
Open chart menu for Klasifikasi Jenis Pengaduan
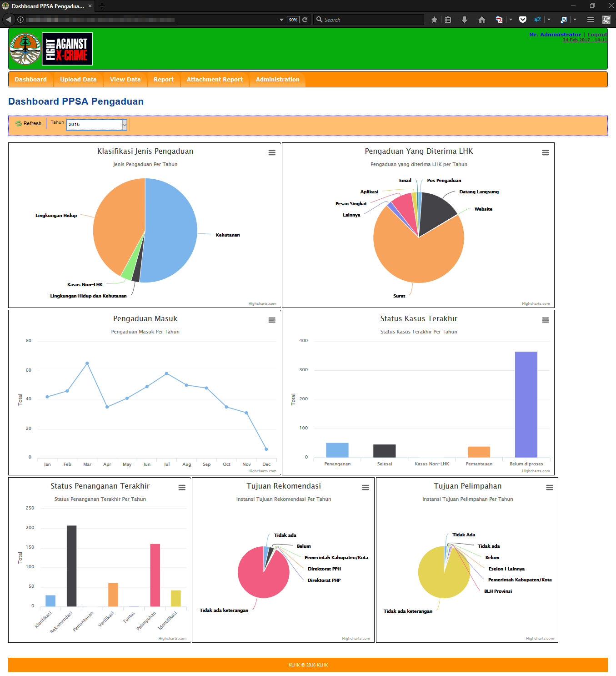[272, 153]
